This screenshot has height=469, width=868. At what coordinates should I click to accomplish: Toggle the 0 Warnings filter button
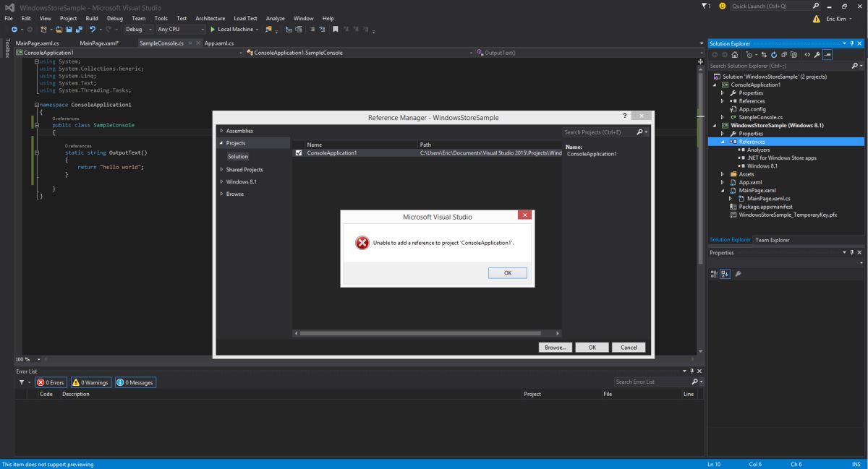[x=90, y=382]
